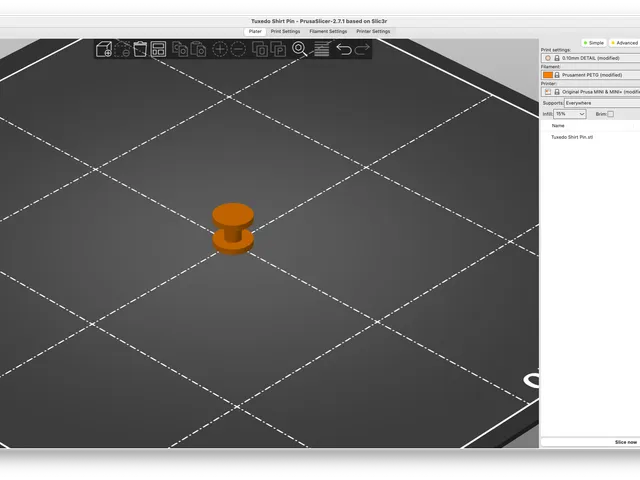Click the lock icon beside 0.10mm DETAIL
Viewport: 640px width, 480px height.
(557, 58)
